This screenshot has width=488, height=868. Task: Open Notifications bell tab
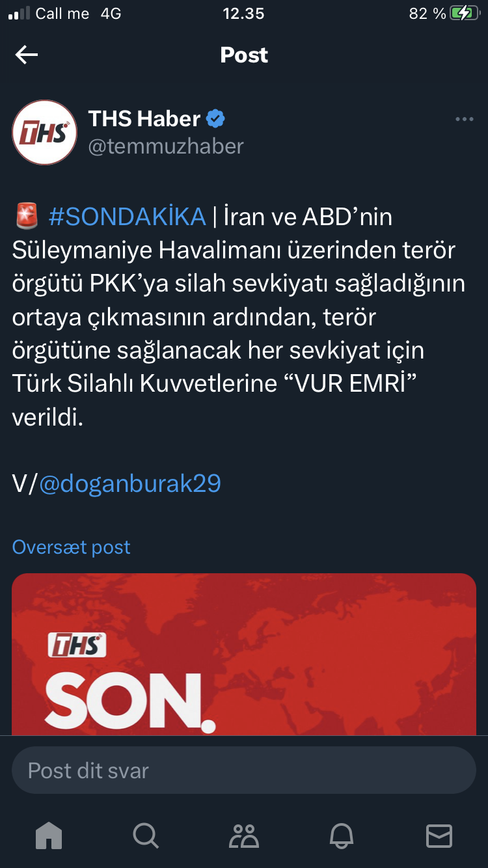342,835
